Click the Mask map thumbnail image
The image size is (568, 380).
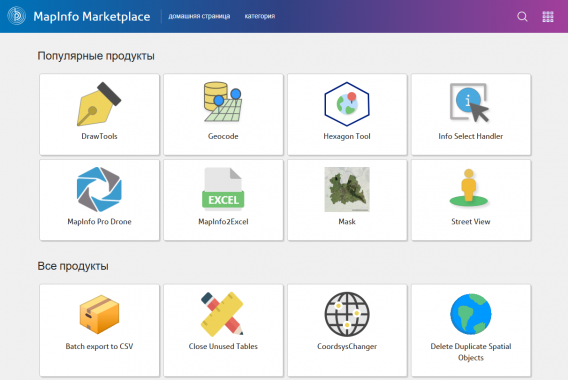pyautogui.click(x=347, y=189)
